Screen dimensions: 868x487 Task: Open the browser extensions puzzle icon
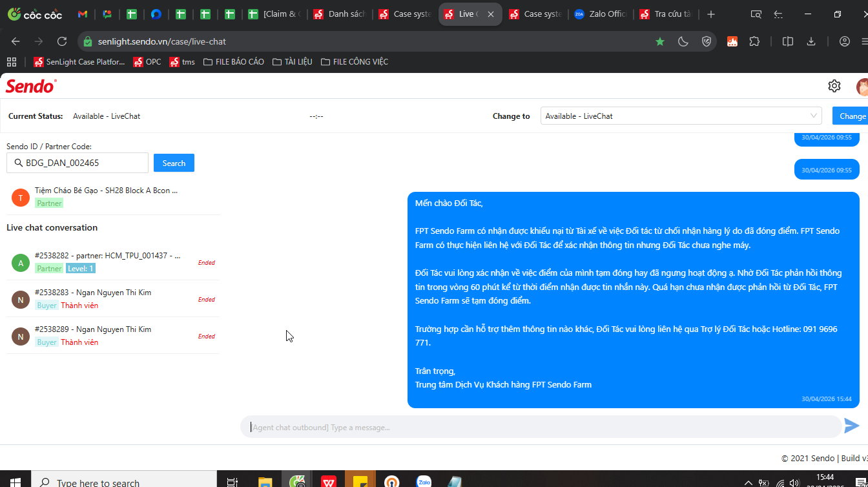click(754, 41)
